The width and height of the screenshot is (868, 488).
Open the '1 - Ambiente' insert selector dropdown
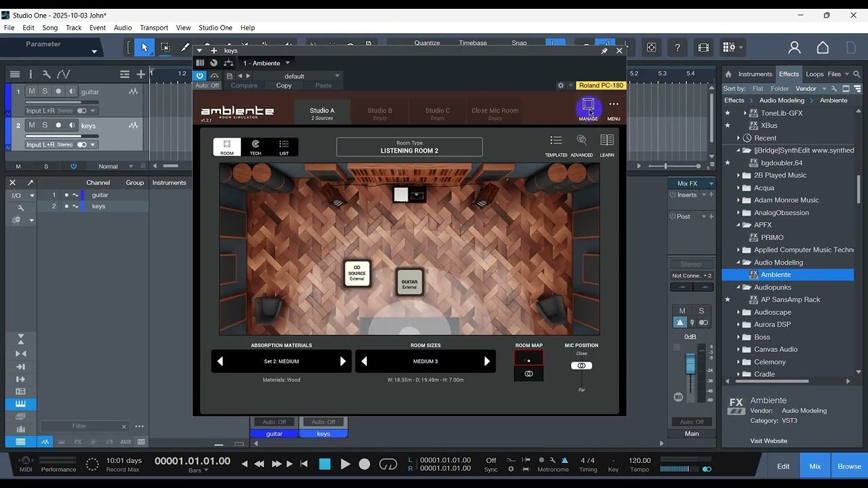coord(267,63)
